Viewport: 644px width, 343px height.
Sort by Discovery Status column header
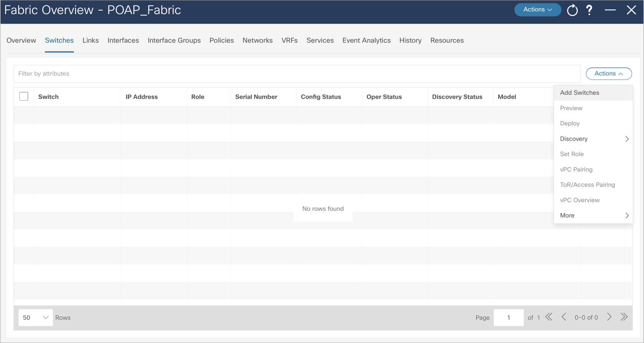pos(457,97)
